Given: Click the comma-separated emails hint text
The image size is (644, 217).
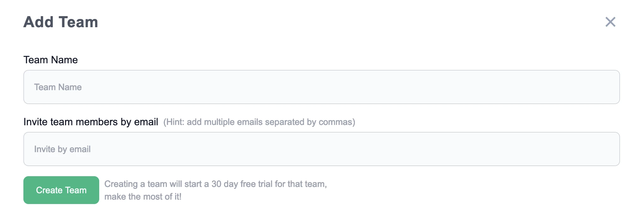Looking at the screenshot, I should tap(259, 122).
